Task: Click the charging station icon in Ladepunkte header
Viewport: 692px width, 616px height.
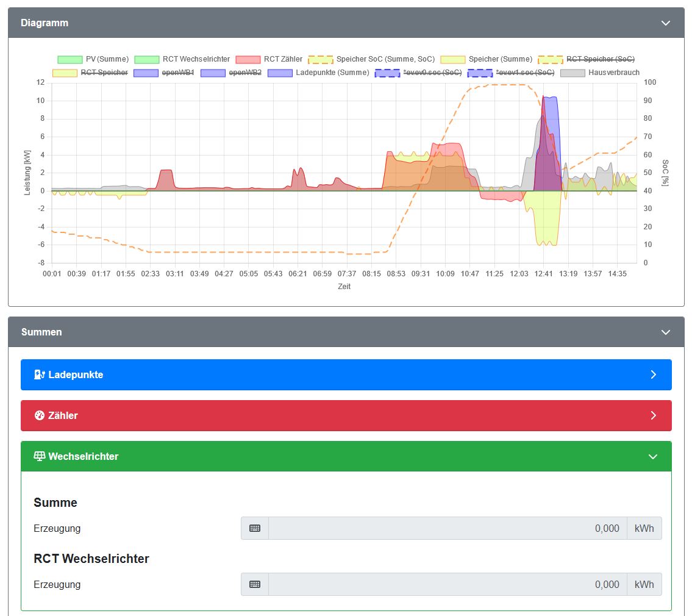Action: (x=39, y=374)
